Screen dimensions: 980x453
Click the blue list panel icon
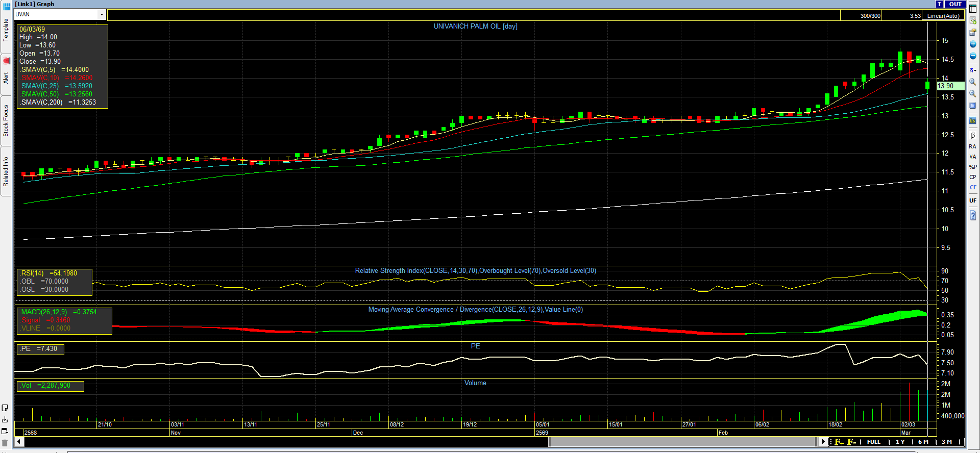pyautogui.click(x=973, y=106)
